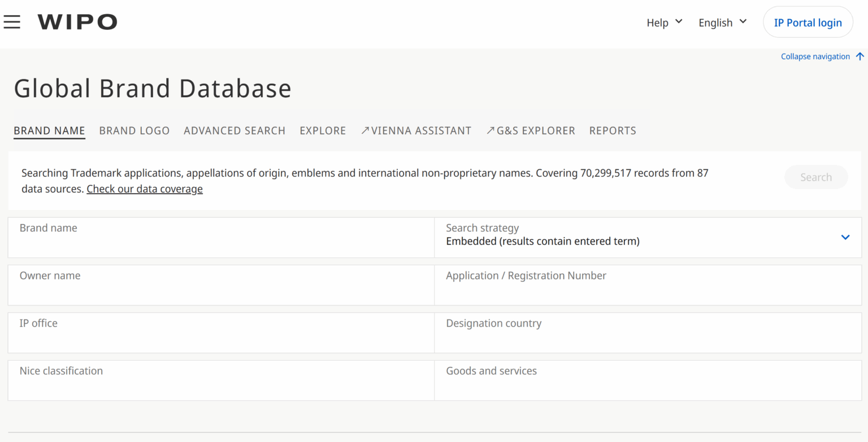
Task: Click the Collapse navigation up arrow
Action: [860, 56]
